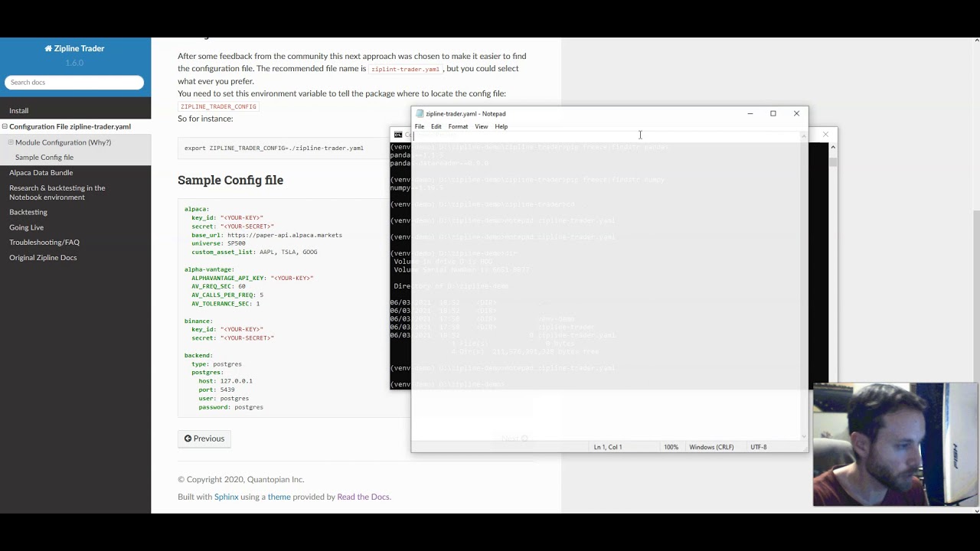The image size is (980, 551).
Task: Expand the Module Configuration (Why?) item
Action: coord(11,142)
